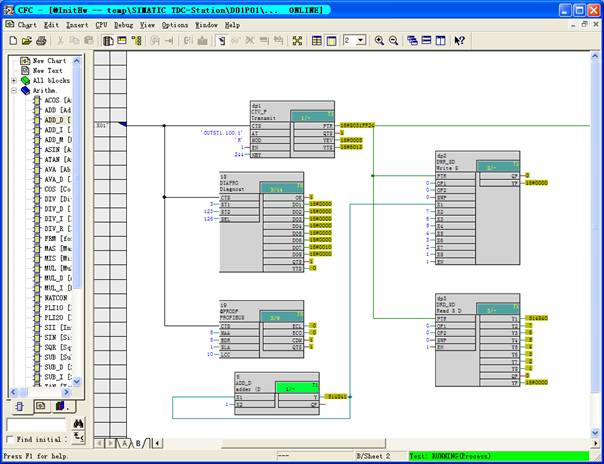This screenshot has width=604, height=464.
Task: Select ADD_D block in the catalog tree
Action: coord(57,120)
